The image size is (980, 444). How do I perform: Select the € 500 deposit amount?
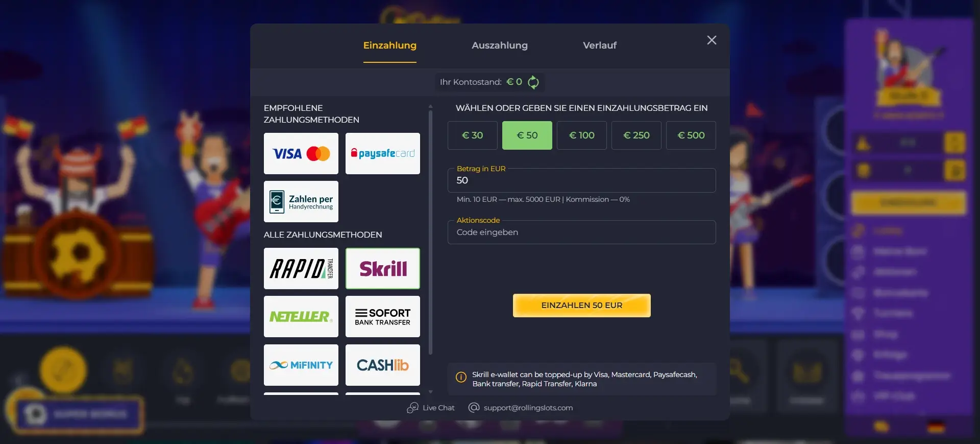[691, 135]
